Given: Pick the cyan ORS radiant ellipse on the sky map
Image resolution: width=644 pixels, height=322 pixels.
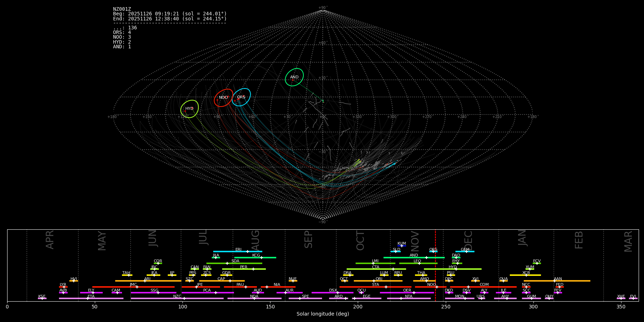Looking at the screenshot, I should pos(241,97).
